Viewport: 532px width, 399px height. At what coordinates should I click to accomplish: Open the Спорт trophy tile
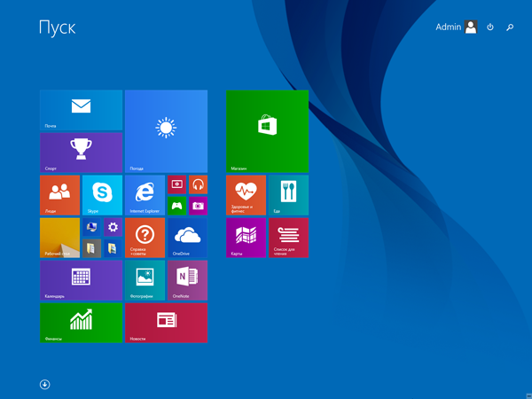(81, 153)
